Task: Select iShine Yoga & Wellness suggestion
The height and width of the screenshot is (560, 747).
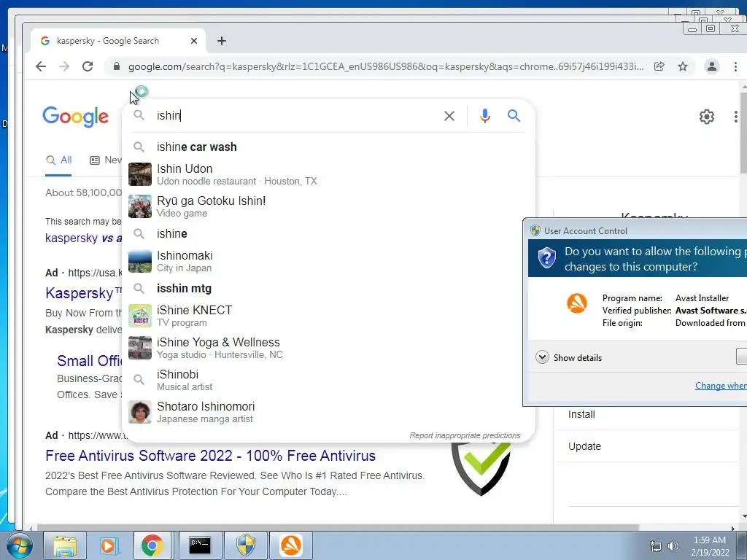Action: click(x=329, y=348)
